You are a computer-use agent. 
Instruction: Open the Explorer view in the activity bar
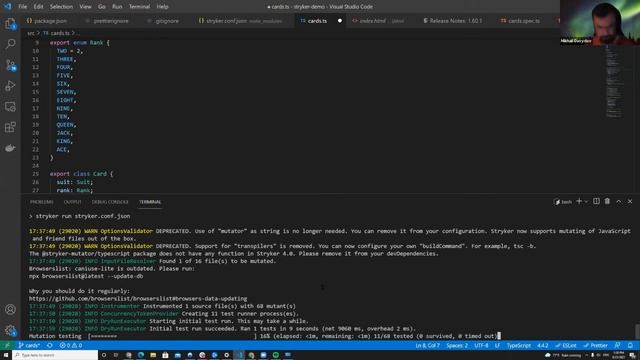pyautogui.click(x=10, y=24)
